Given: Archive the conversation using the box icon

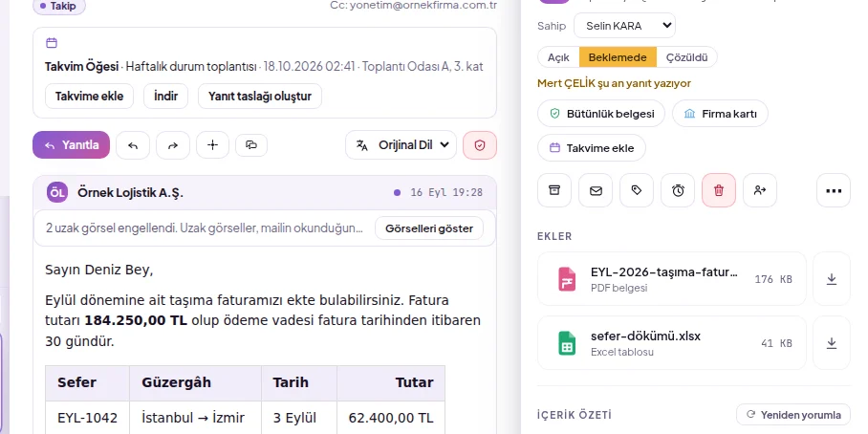Looking at the screenshot, I should (554, 190).
